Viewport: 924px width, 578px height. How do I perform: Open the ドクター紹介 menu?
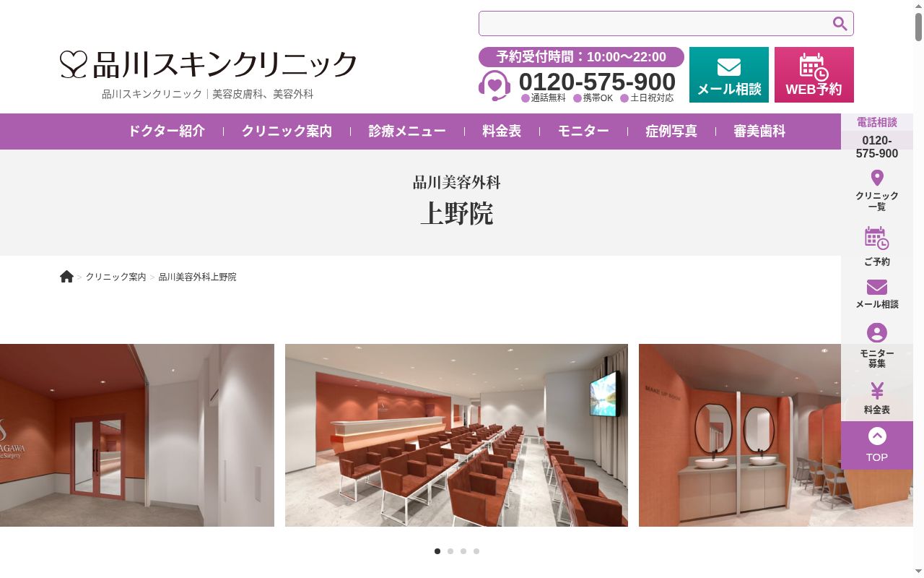[x=167, y=131]
